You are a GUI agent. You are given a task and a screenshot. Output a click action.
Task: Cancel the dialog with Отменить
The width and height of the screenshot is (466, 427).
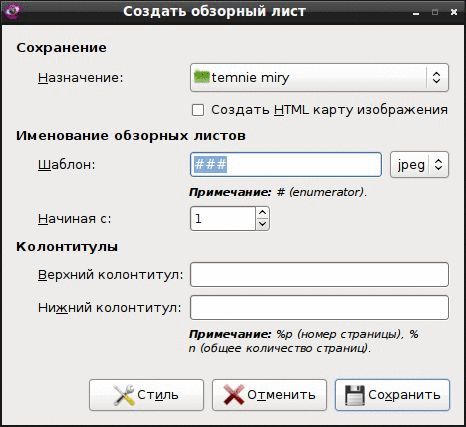[x=269, y=395]
